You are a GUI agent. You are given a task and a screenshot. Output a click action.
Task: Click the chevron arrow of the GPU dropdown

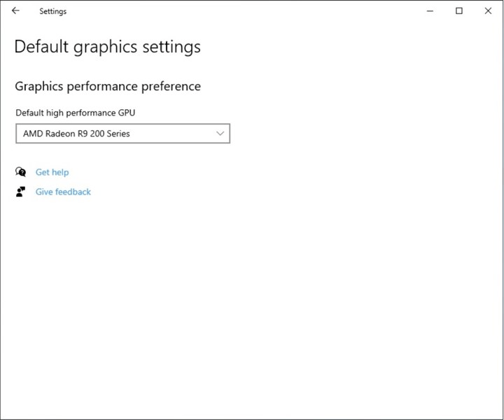click(x=220, y=134)
